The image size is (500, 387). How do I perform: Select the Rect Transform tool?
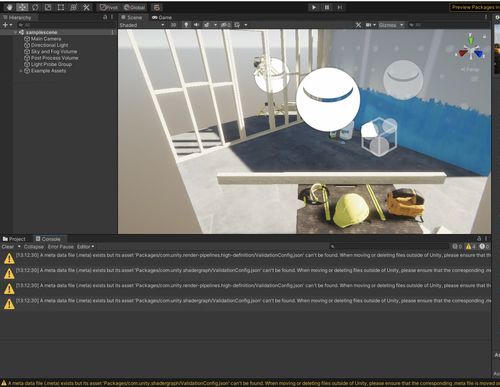click(61, 7)
